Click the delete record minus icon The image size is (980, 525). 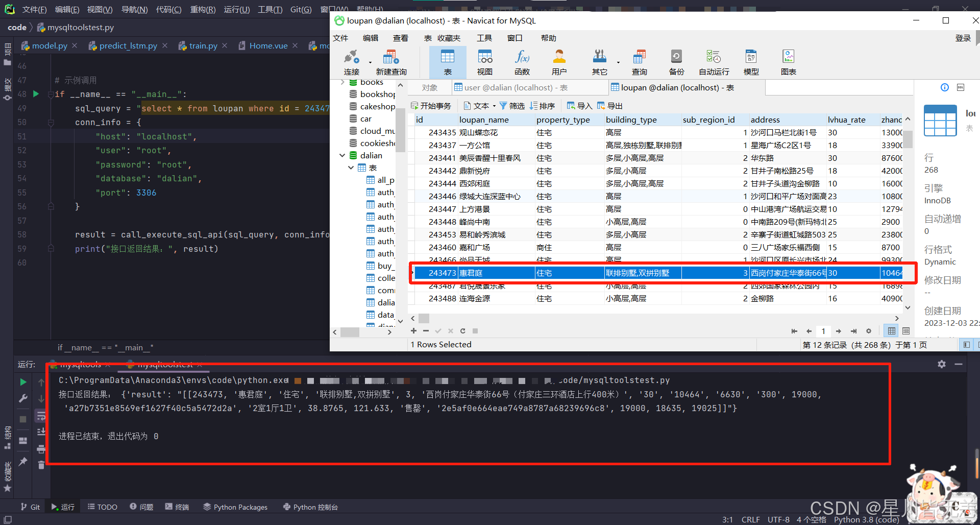[x=426, y=331]
